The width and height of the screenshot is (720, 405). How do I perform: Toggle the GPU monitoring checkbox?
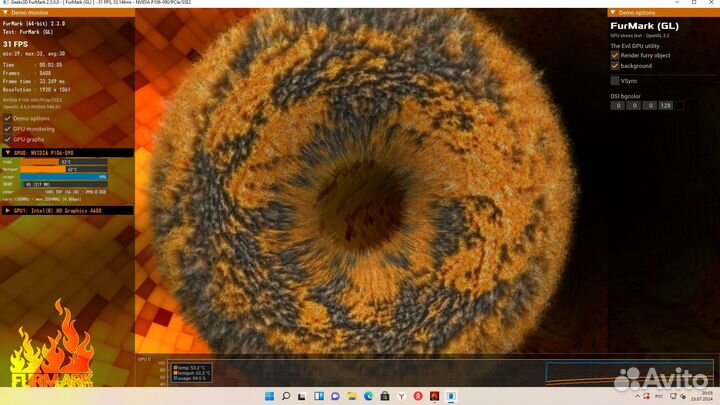point(8,129)
